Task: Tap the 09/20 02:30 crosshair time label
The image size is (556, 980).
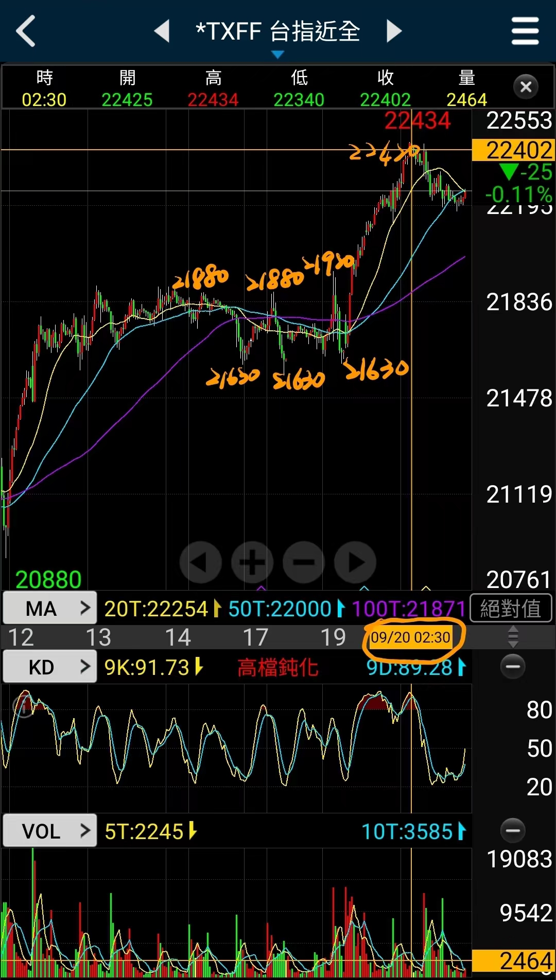Action: (411, 638)
